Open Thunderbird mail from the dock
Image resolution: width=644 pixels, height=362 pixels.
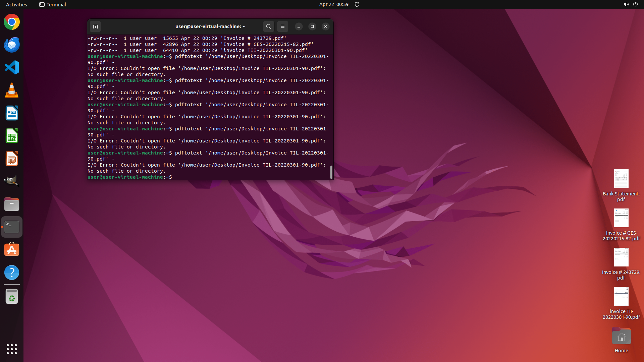pyautogui.click(x=12, y=45)
